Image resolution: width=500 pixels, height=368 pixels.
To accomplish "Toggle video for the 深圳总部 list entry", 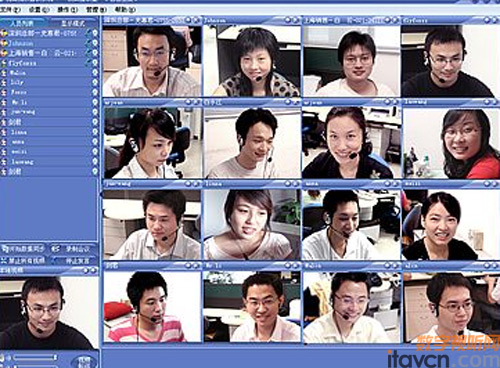I will tap(95, 33).
